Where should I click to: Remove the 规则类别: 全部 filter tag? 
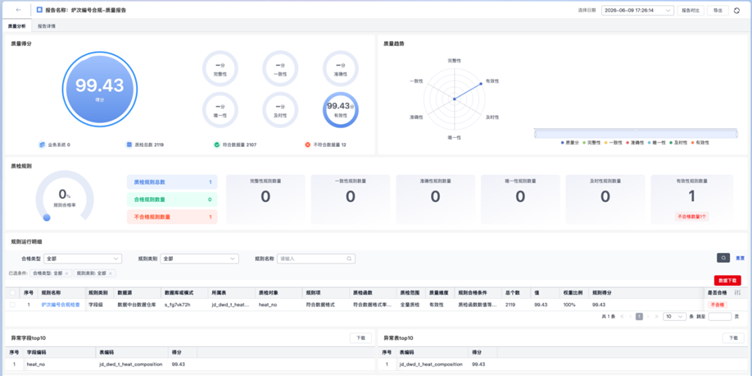point(110,273)
